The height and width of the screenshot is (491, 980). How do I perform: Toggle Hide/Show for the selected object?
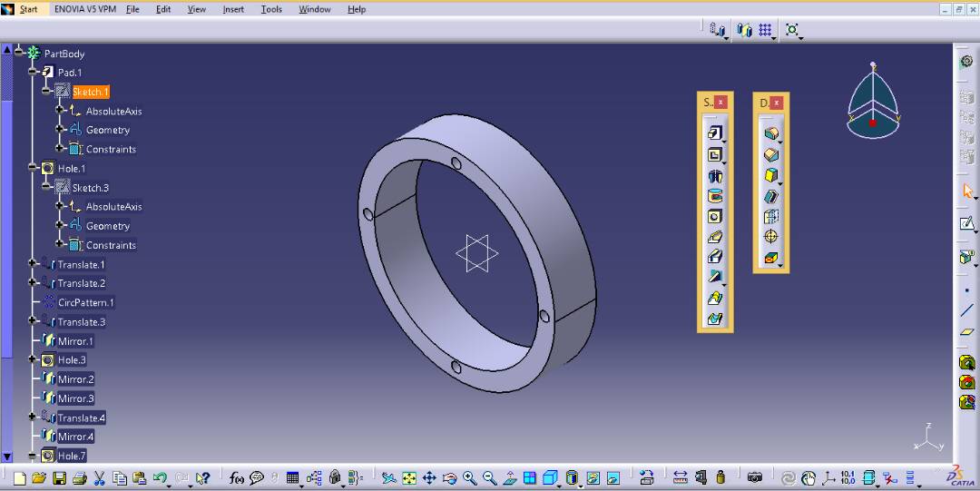click(x=593, y=477)
